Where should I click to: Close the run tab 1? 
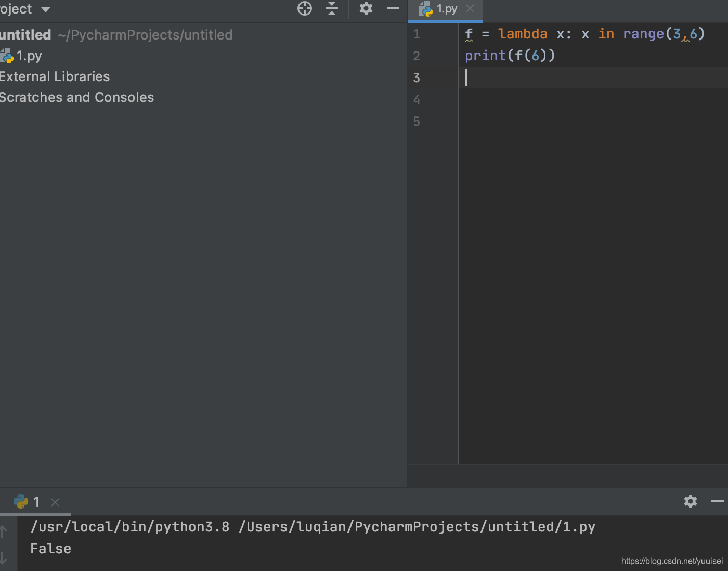[55, 502]
